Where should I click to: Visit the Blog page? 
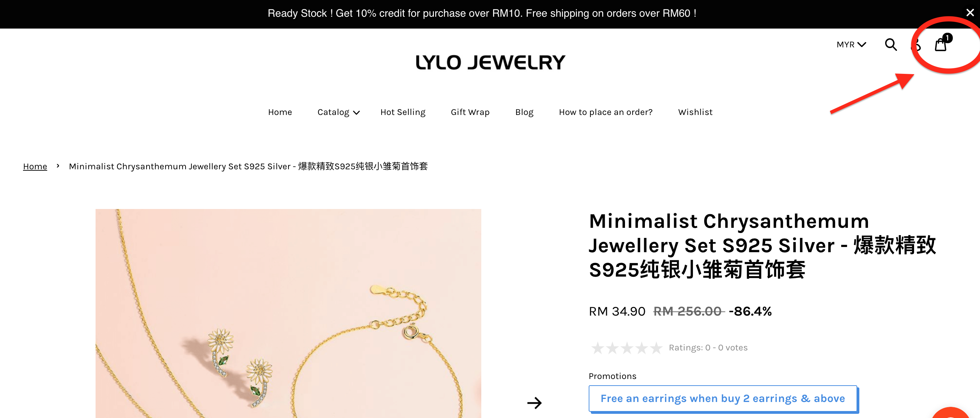coord(524,112)
